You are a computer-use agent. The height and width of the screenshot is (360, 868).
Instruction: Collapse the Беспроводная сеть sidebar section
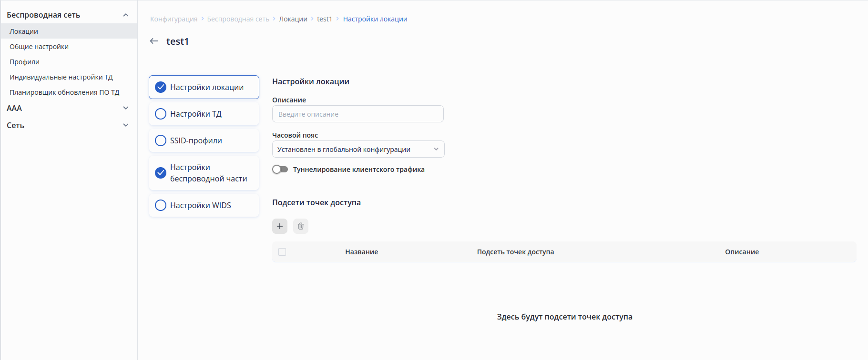[126, 15]
